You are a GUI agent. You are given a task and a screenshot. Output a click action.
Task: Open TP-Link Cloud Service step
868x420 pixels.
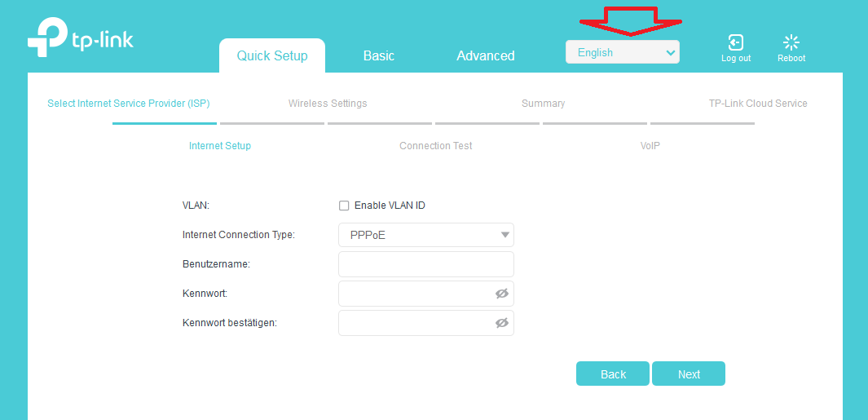point(758,104)
